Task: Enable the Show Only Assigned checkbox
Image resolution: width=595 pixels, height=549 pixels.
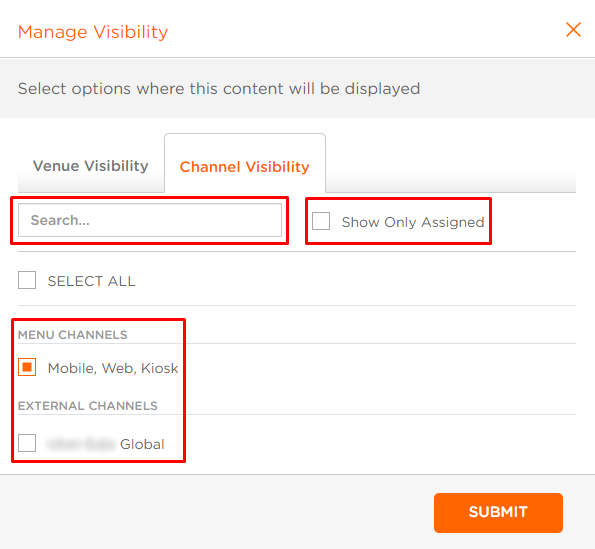Action: coord(321,221)
